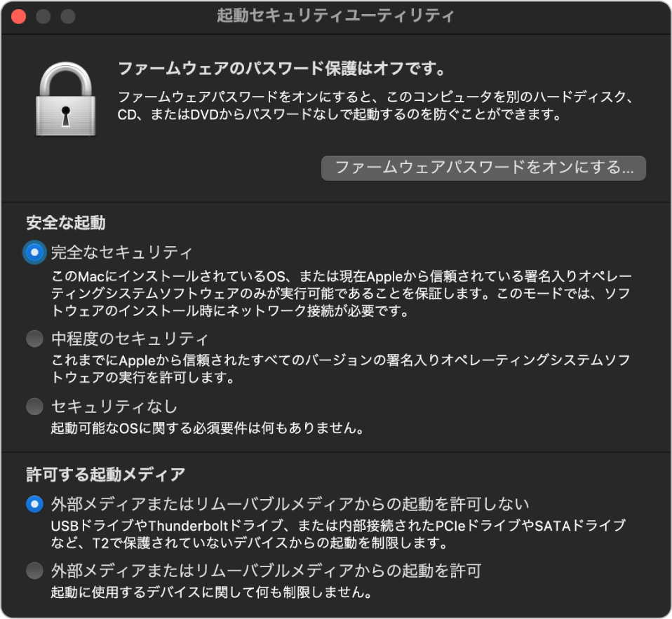Image resolution: width=672 pixels, height=619 pixels.
Task: Select セキュリティなし to disable boot security
Action: (x=32, y=407)
